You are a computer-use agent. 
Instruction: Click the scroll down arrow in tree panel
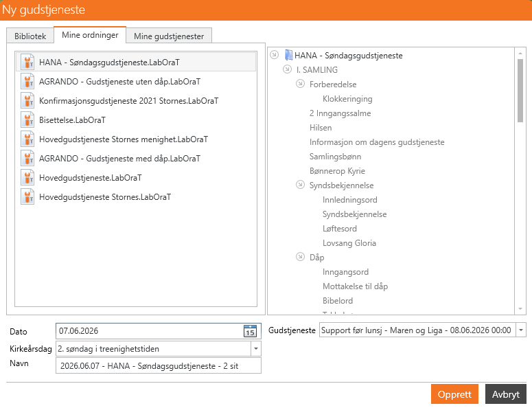click(520, 309)
